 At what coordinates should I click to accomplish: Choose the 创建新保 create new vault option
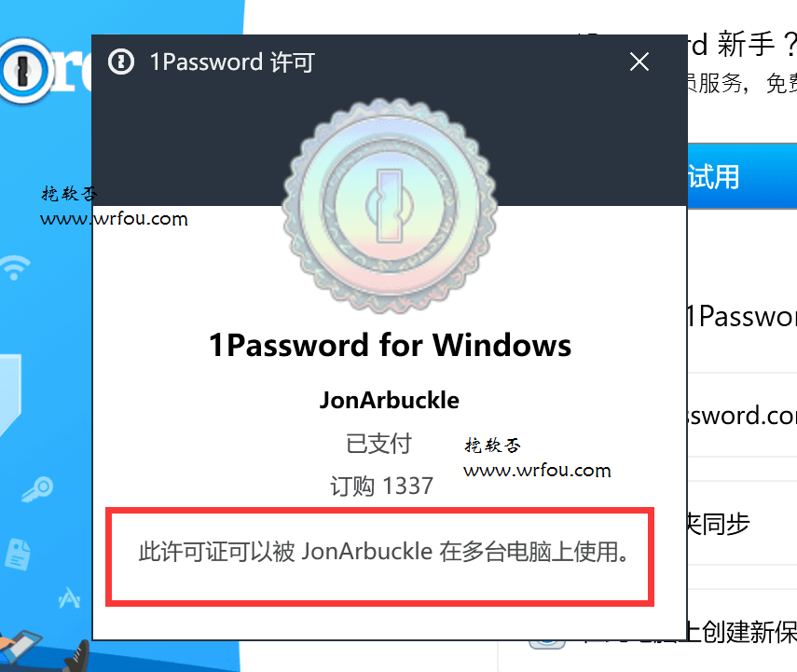(742, 632)
